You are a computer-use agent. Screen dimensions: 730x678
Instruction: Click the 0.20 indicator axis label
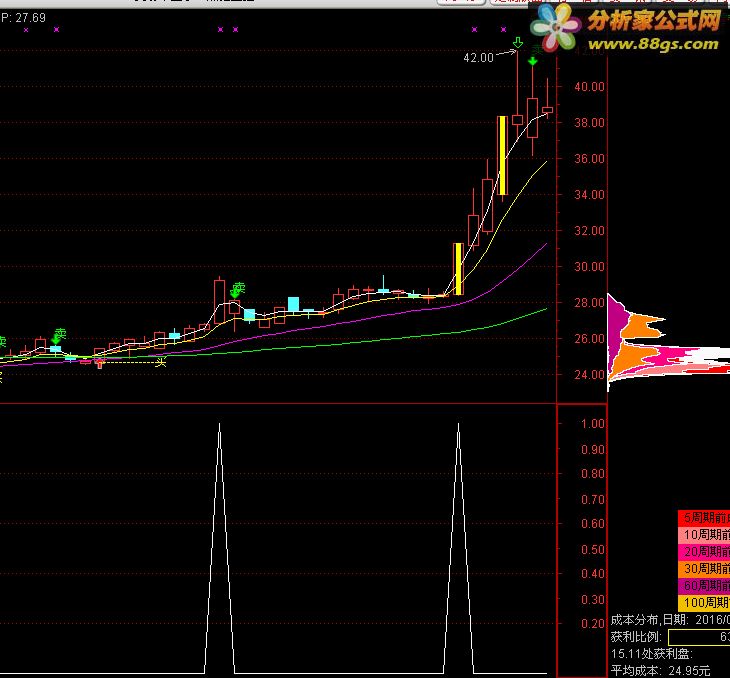(x=593, y=624)
